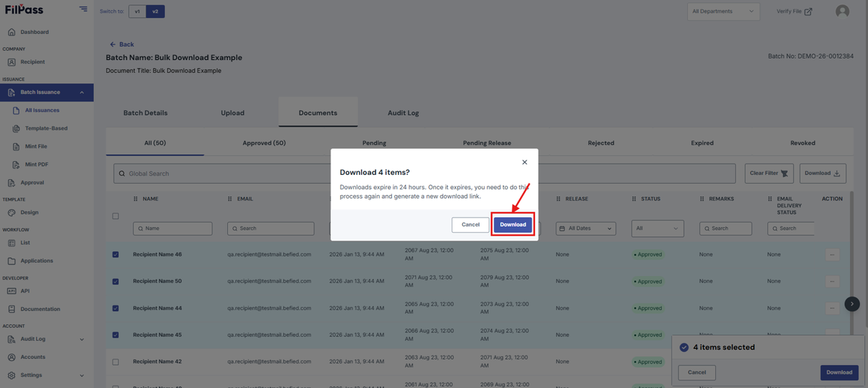The image size is (868, 388).
Task: Check Recipient Name 42 row checkbox
Action: click(116, 361)
